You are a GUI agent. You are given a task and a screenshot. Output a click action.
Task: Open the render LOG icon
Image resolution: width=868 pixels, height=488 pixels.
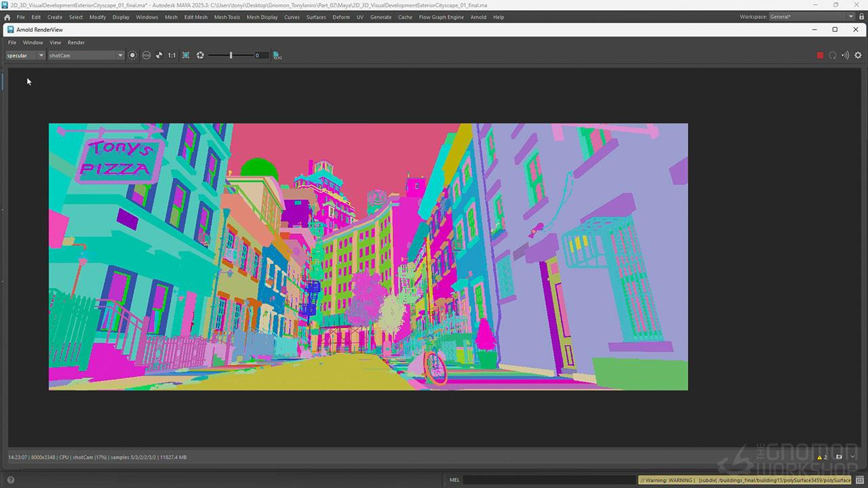click(277, 56)
